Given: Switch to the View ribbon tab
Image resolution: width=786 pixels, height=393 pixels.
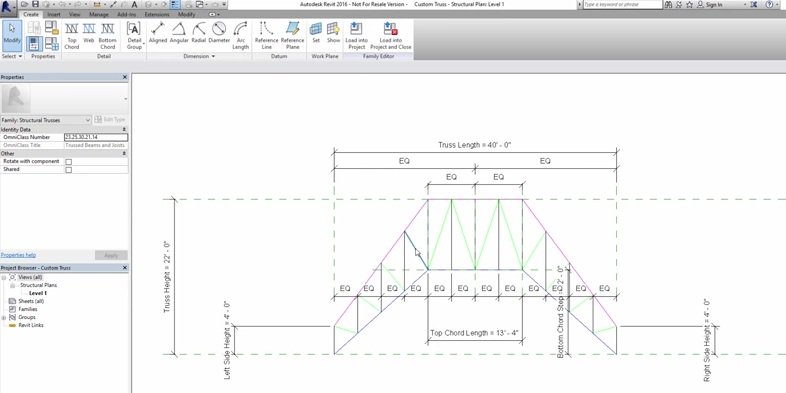Looking at the screenshot, I should [x=74, y=15].
